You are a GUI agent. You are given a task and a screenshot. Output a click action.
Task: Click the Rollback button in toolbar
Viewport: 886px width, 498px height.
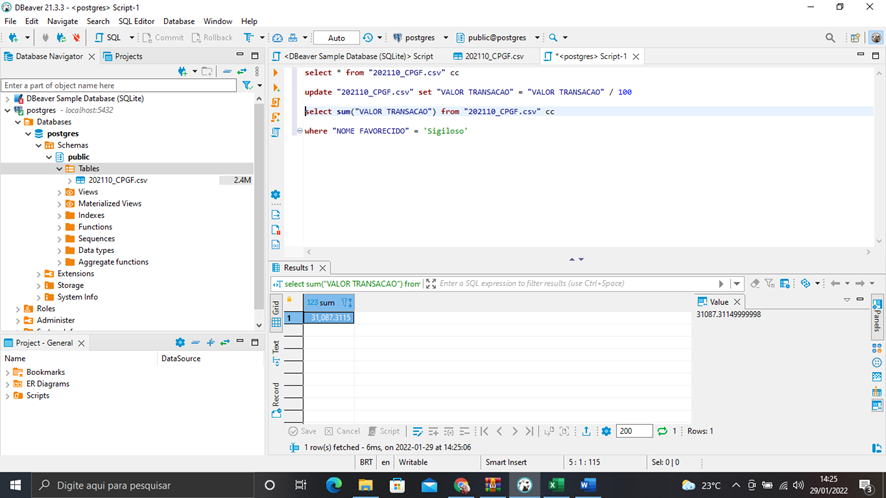(x=212, y=37)
